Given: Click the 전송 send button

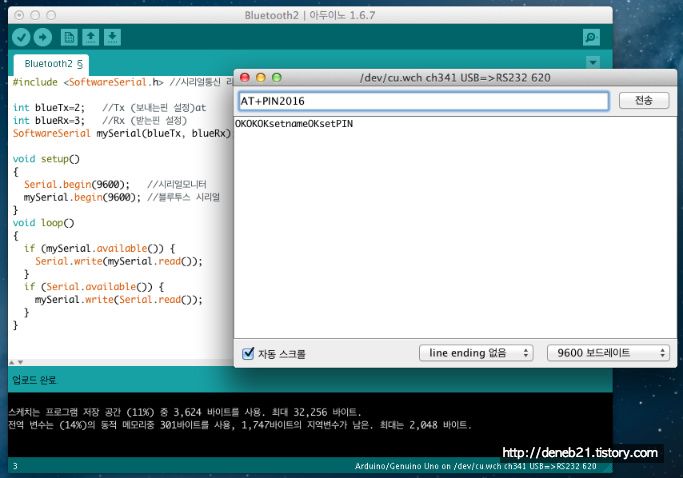Looking at the screenshot, I should click(644, 101).
